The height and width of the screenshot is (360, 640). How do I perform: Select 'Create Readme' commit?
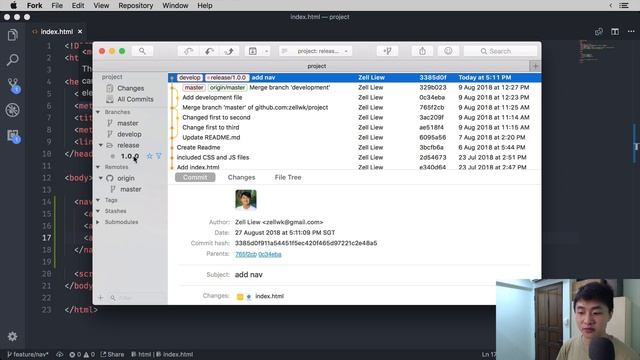[354, 147]
